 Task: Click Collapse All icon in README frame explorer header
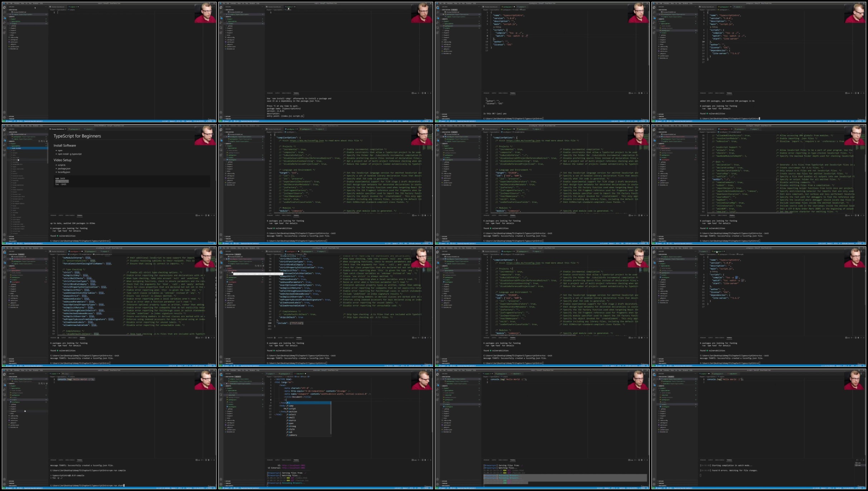click(47, 141)
